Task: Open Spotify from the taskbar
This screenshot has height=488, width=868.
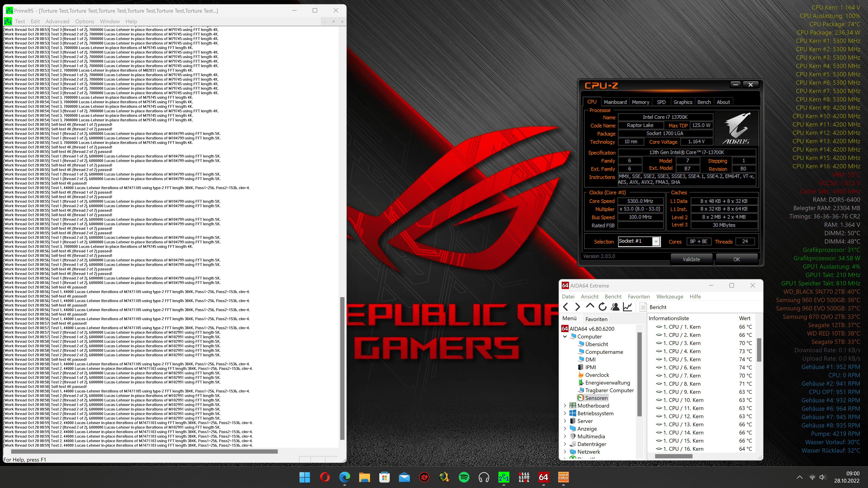Action: coord(464,477)
